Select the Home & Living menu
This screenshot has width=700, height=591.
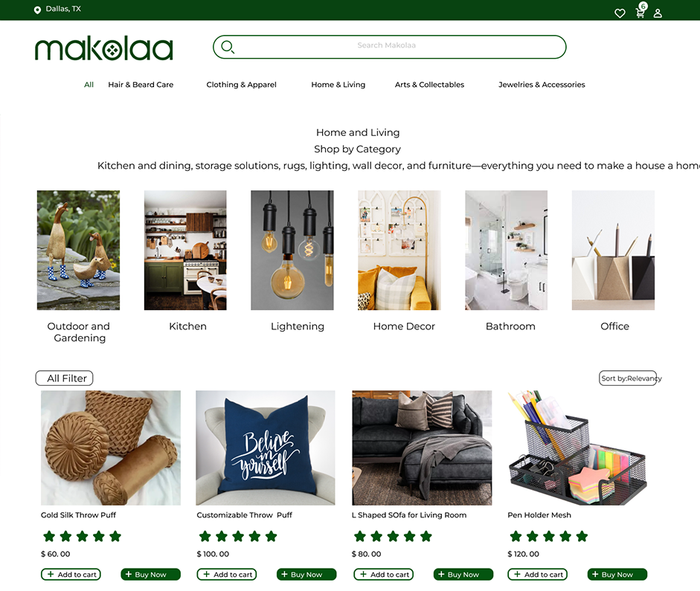pyautogui.click(x=338, y=85)
